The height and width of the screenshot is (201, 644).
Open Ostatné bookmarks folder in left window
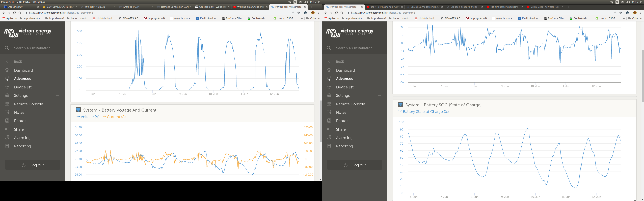click(313, 18)
